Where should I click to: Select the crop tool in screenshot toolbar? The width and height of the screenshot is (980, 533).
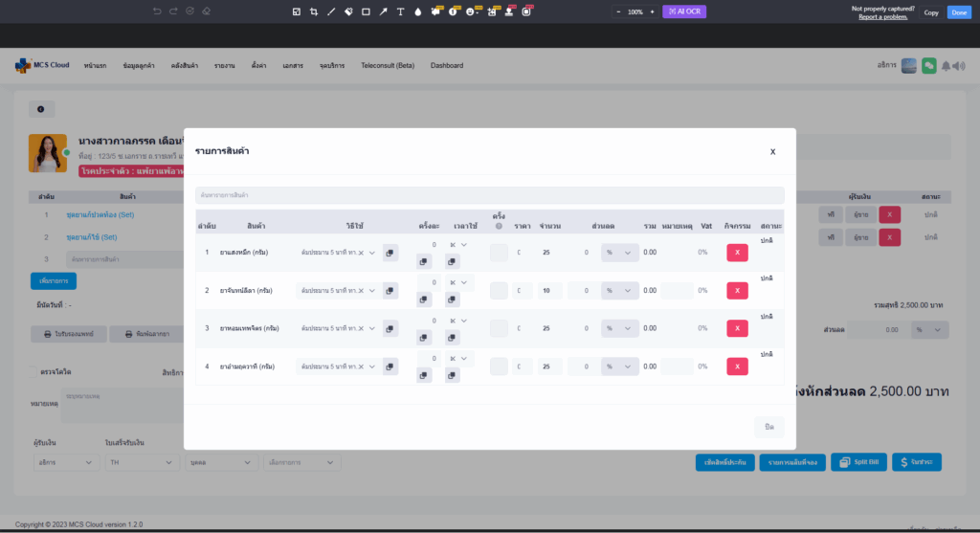pyautogui.click(x=314, y=11)
